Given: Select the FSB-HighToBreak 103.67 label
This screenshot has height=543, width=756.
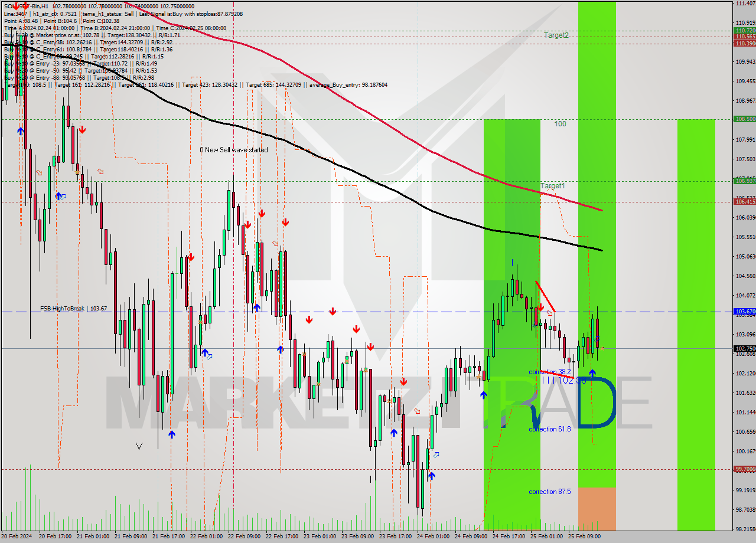Looking at the screenshot, I should point(74,309).
